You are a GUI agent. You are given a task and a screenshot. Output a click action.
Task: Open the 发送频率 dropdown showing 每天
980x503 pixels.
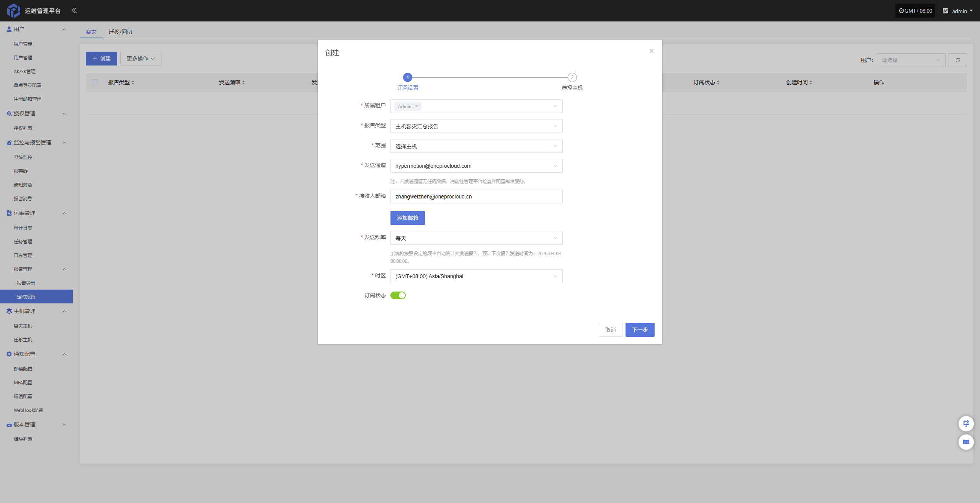coord(476,238)
